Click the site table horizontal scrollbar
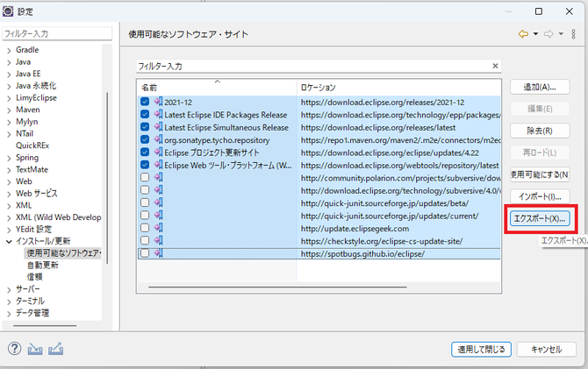This screenshot has height=369, width=588. click(x=277, y=287)
